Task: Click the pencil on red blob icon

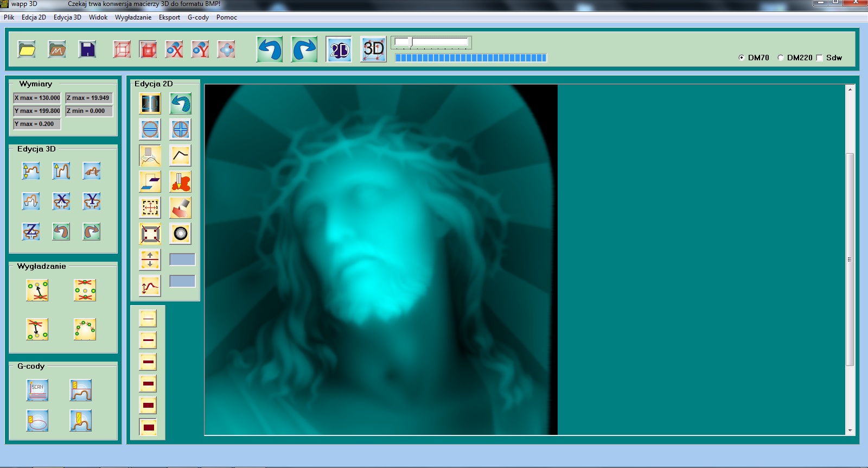Action: 181,181
